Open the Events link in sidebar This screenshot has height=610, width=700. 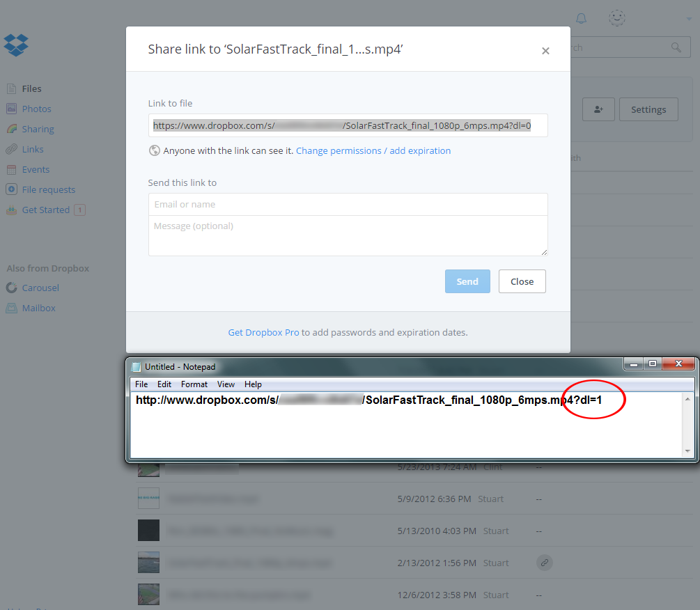(x=36, y=170)
